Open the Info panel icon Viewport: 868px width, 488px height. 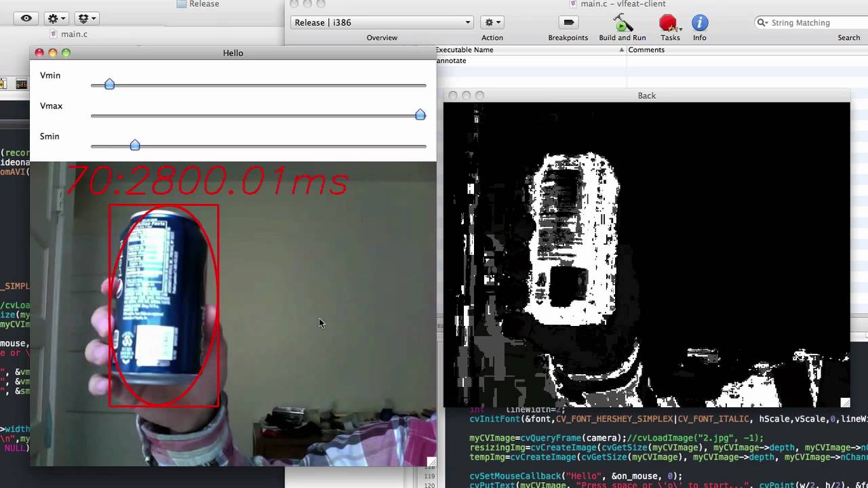[x=700, y=22]
